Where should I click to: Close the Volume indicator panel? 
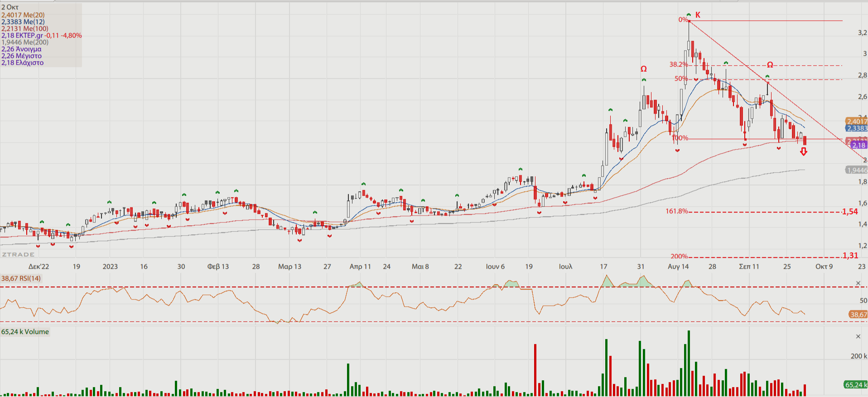[x=858, y=336]
